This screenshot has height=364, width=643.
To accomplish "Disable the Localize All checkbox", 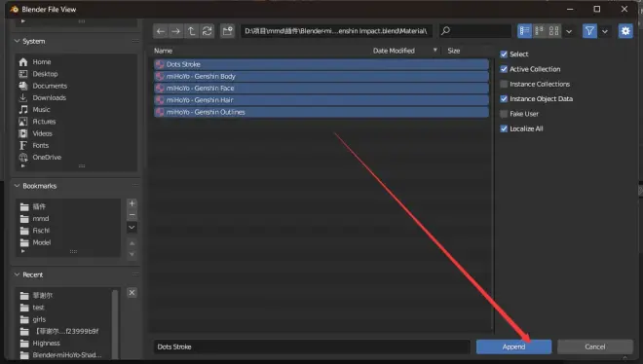I will [504, 128].
